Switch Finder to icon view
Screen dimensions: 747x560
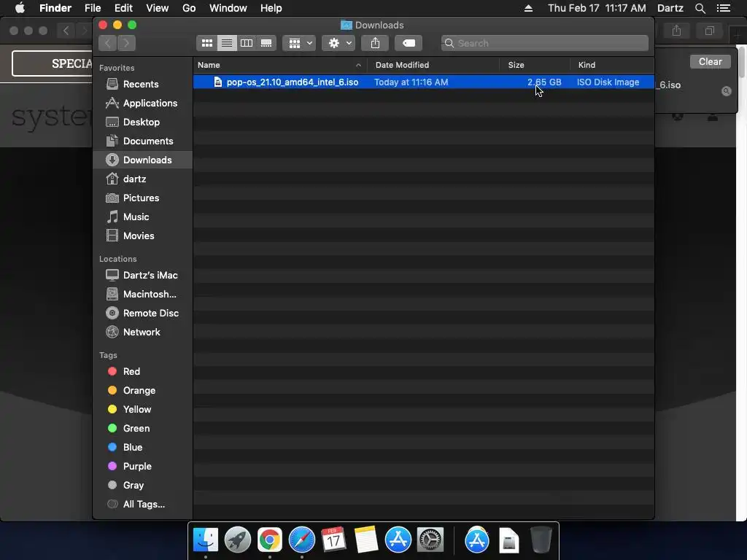point(206,43)
